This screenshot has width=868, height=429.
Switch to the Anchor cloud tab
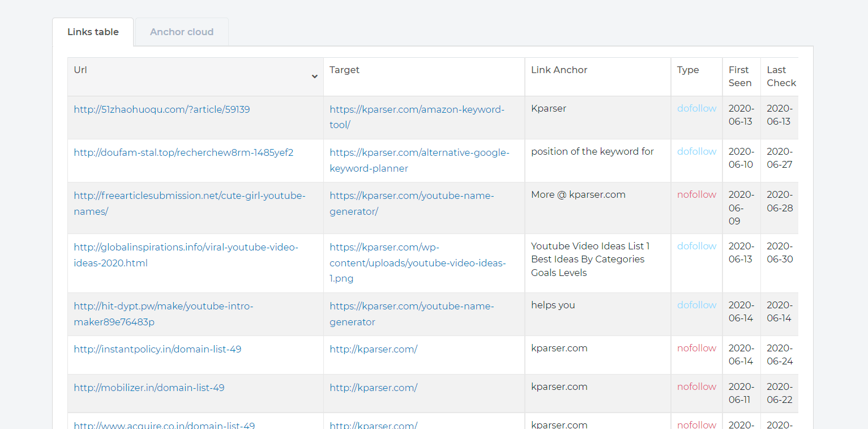point(181,32)
